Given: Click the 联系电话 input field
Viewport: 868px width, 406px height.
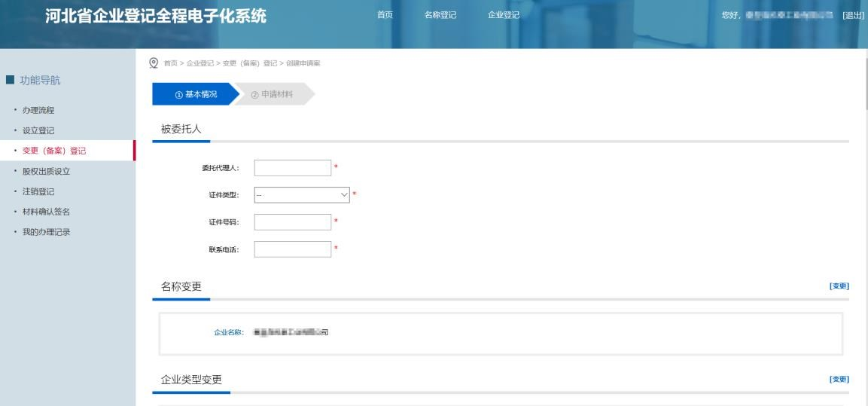Looking at the screenshot, I should click(x=293, y=249).
